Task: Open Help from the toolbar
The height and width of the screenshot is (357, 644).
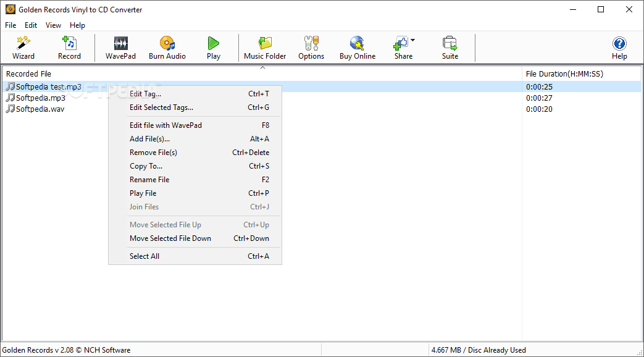Action: (619, 48)
